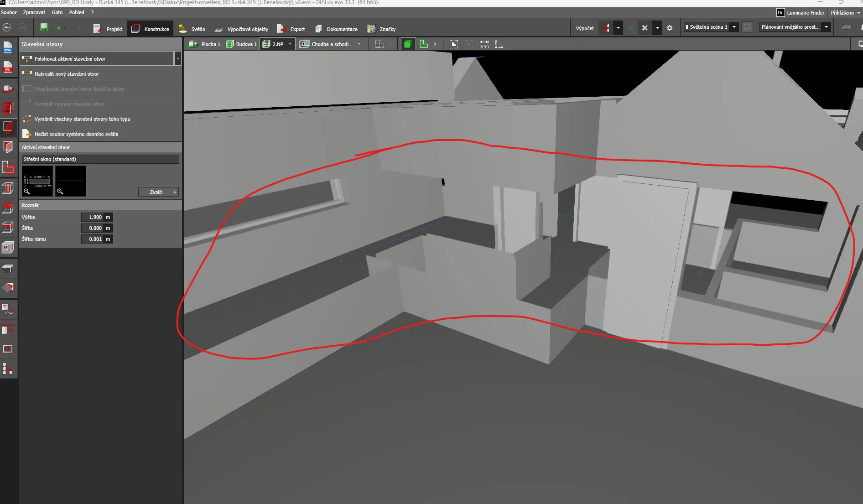Switch to the Výpočtové objekty tab
The width and height of the screenshot is (863, 504).
[241, 29]
